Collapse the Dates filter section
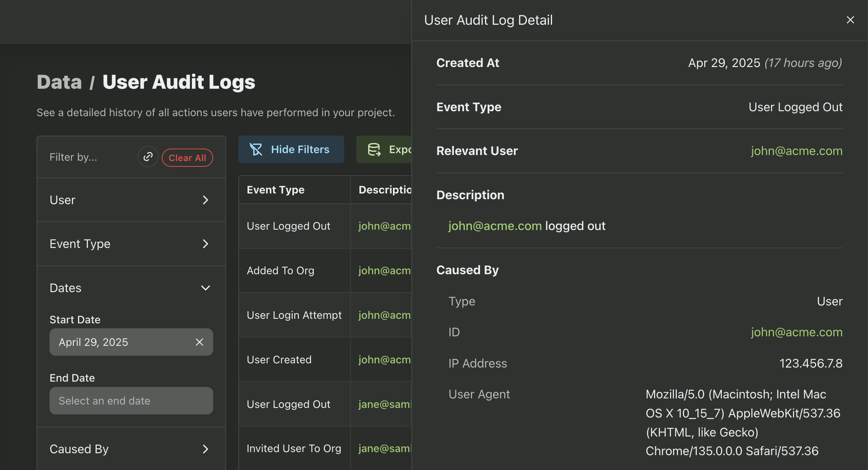 tap(131, 288)
